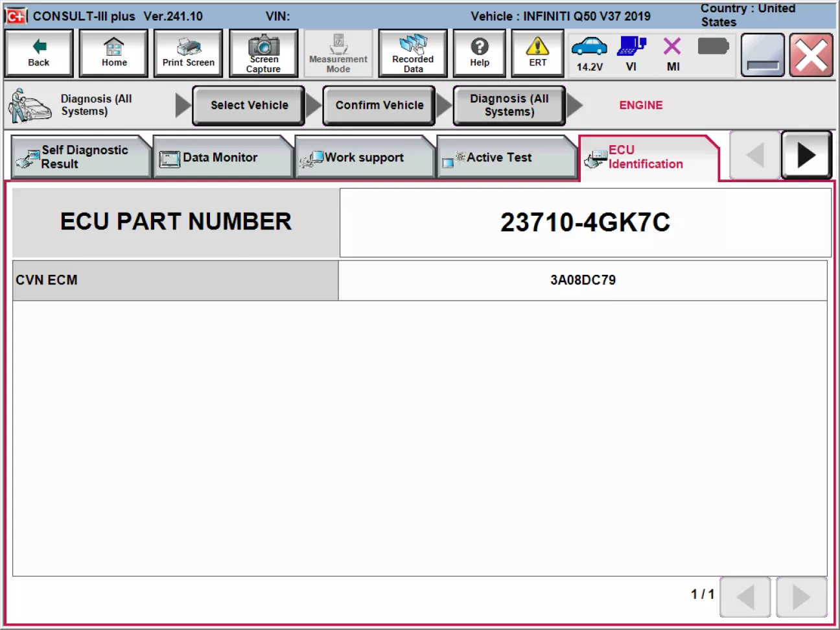Viewport: 840px width, 630px height.
Task: Click the CVN ECM row label
Action: (x=176, y=281)
